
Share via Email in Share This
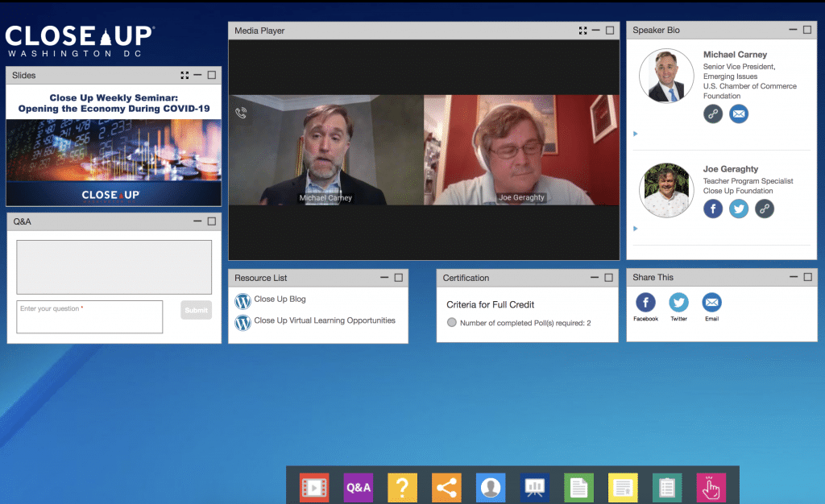(712, 302)
